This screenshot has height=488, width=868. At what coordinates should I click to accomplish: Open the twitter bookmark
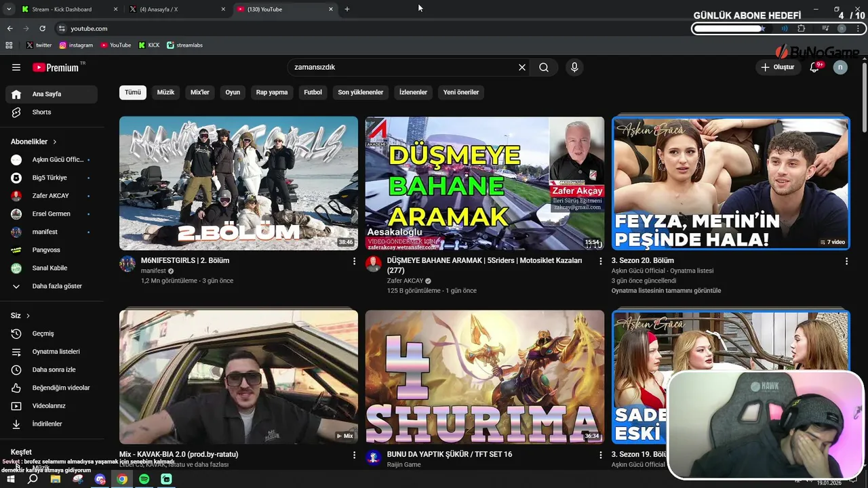39,45
